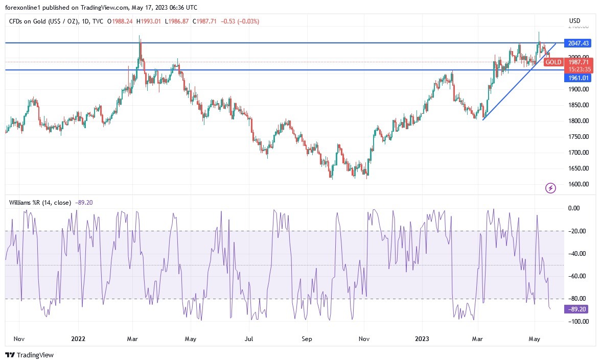The width and height of the screenshot is (601, 364).
Task: Click the 1650.00 price axis label
Action: point(579,168)
